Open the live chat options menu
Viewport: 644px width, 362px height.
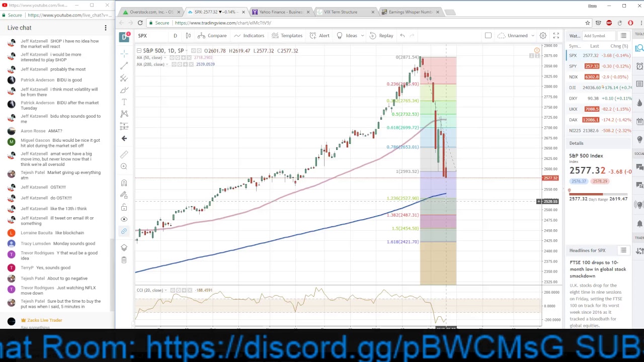click(x=106, y=28)
